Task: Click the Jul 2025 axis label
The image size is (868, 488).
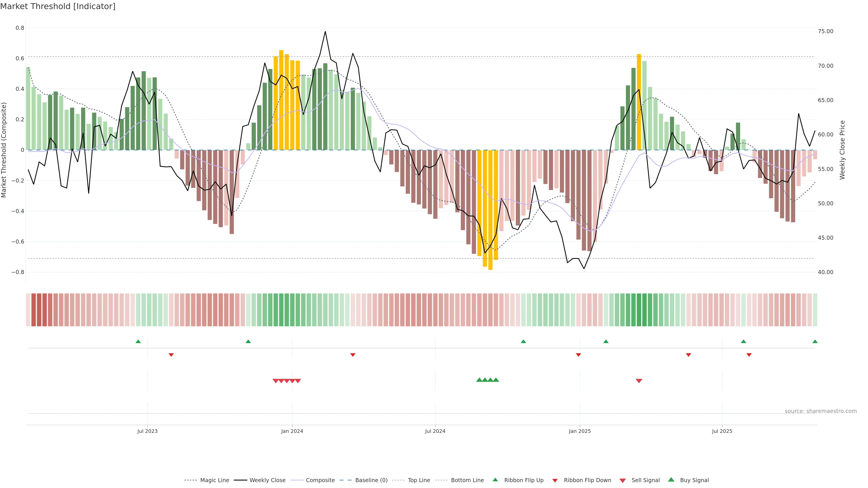Action: 722,431
